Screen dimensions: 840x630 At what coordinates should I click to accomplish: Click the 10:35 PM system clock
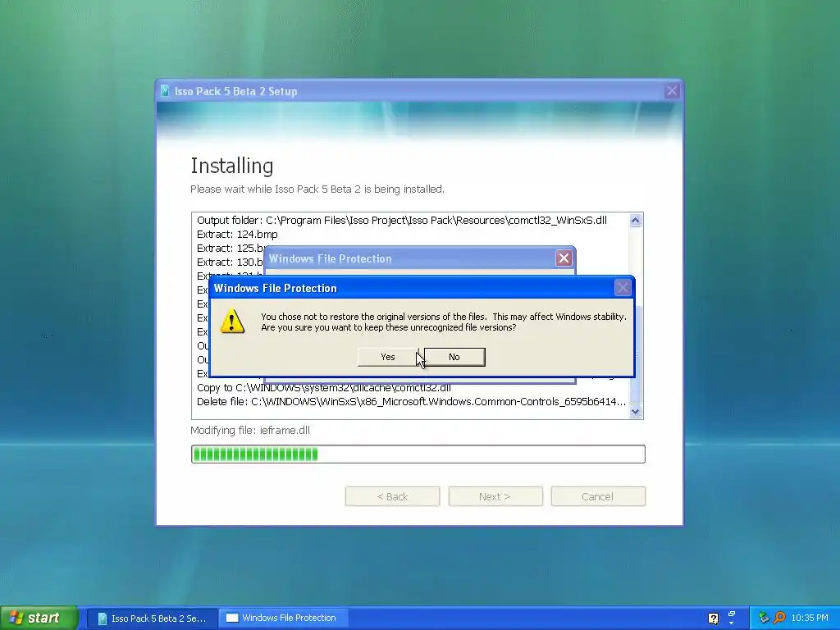(810, 619)
